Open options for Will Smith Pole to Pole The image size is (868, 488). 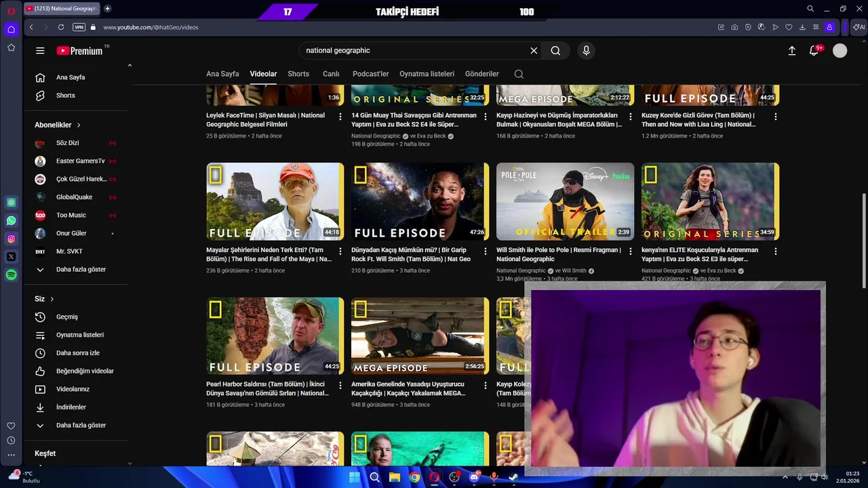click(631, 251)
